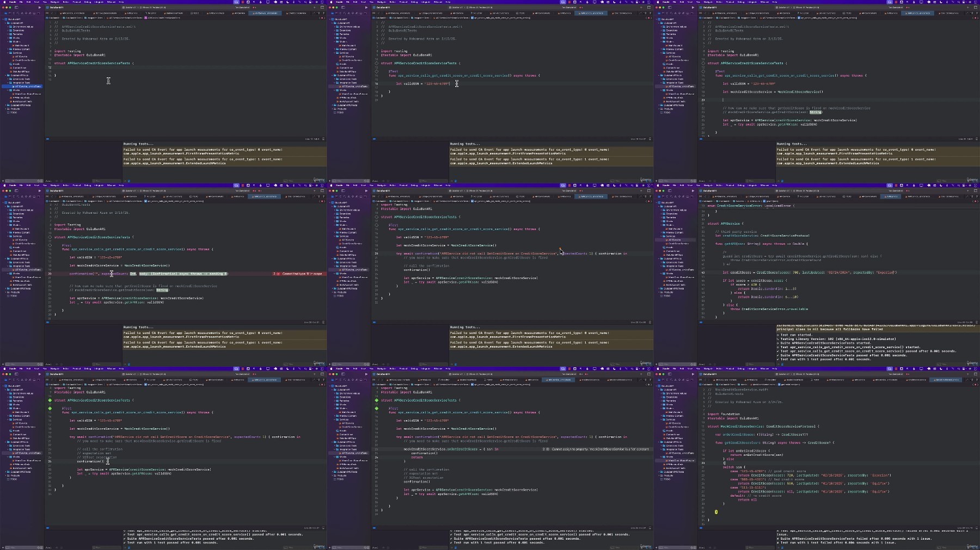Expand the Extensions Tests folder in the bottom-middle frame
This screenshot has height=550, width=980.
[x=335, y=446]
